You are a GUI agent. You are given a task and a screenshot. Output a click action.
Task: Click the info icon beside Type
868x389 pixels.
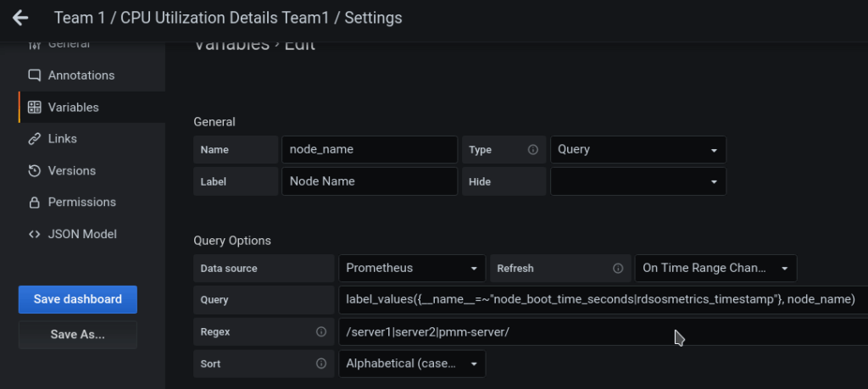[533, 150]
